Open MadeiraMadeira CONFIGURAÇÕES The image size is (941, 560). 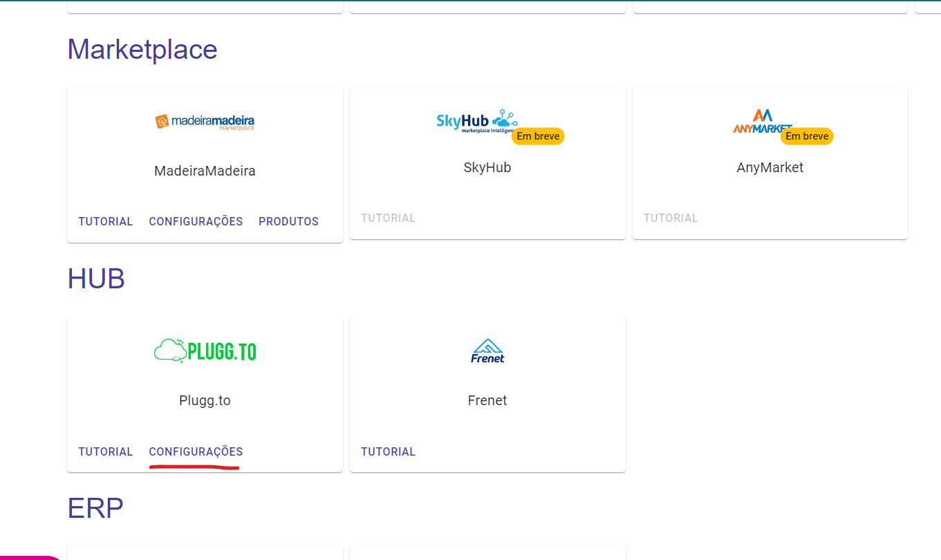click(196, 221)
